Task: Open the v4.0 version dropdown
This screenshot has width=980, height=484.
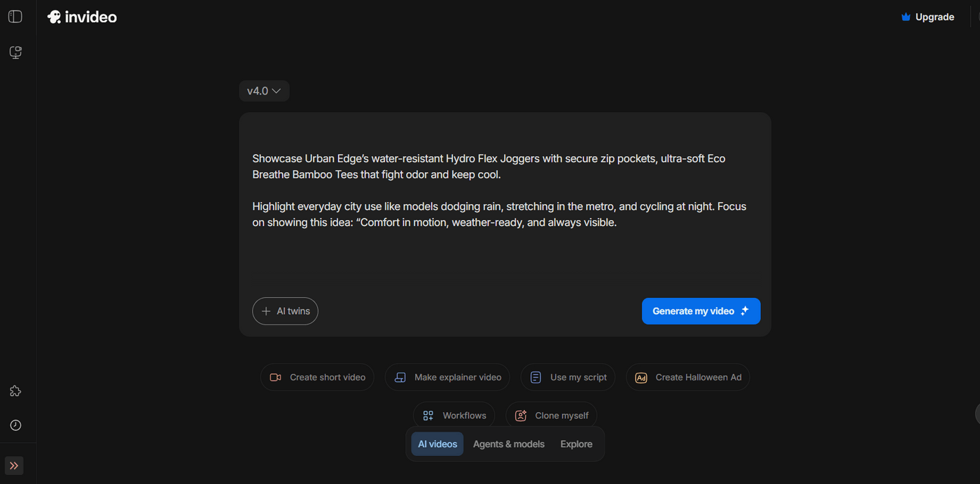Action: [x=264, y=91]
